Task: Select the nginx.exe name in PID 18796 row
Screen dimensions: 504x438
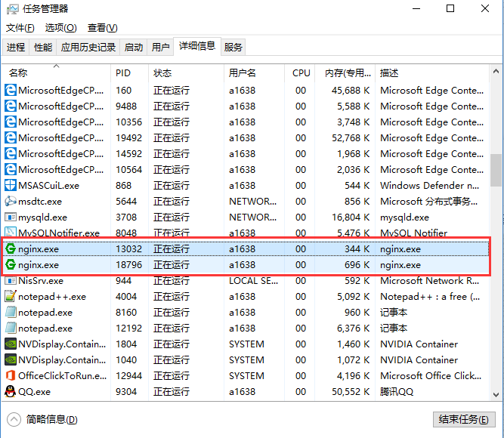Action: (39, 265)
